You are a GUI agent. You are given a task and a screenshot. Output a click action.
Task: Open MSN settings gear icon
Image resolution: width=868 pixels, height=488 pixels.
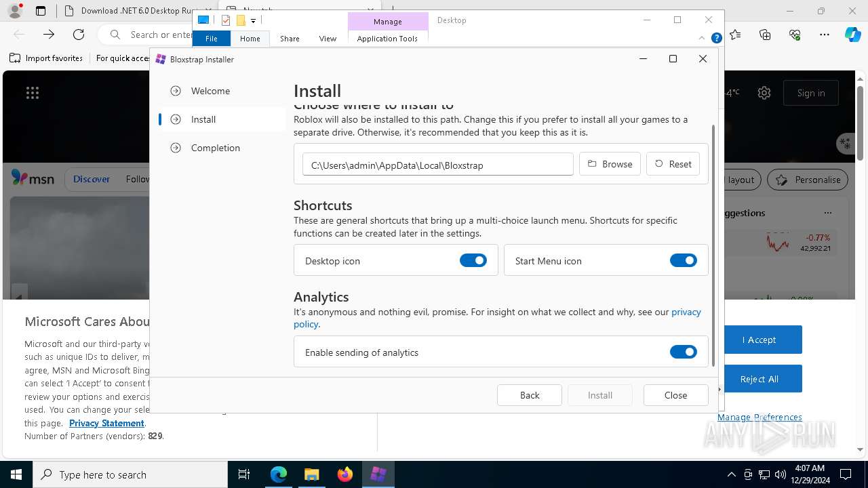tap(764, 93)
